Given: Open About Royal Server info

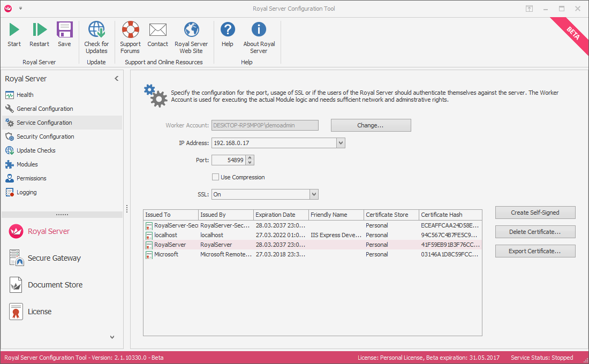Looking at the screenshot, I should [259, 37].
